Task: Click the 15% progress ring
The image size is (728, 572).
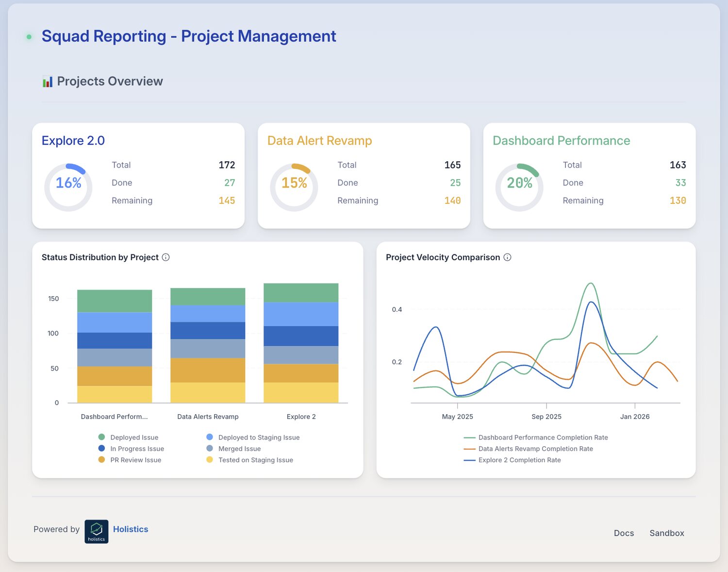Action: click(294, 187)
